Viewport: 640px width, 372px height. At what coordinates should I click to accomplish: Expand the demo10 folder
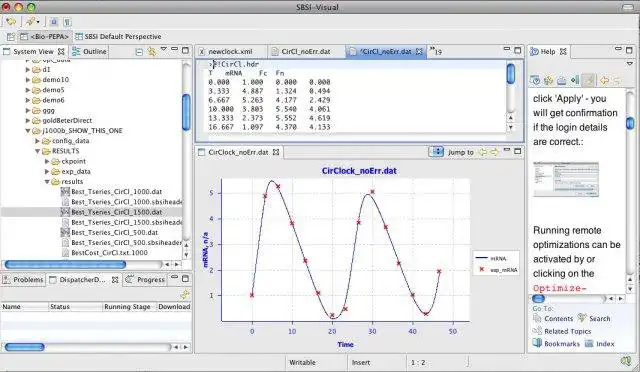(28, 80)
